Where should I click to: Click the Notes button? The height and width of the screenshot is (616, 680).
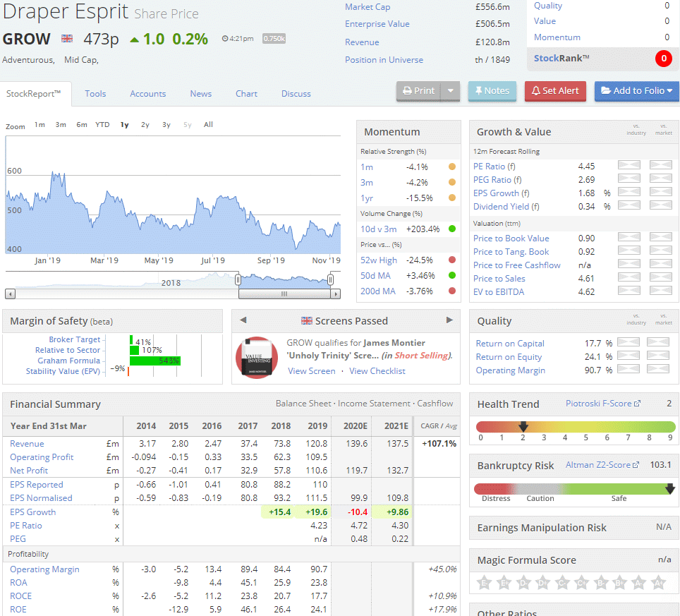492,90
